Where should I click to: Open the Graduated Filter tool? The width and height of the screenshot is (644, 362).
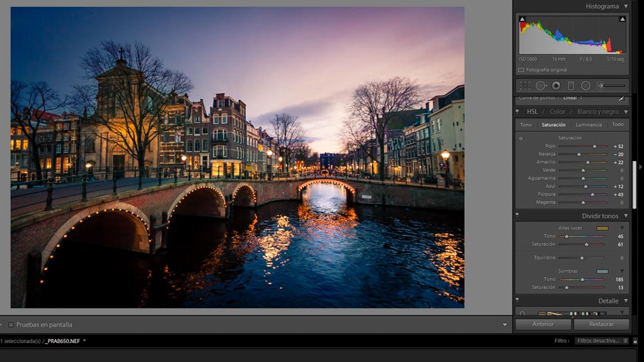click(x=571, y=85)
